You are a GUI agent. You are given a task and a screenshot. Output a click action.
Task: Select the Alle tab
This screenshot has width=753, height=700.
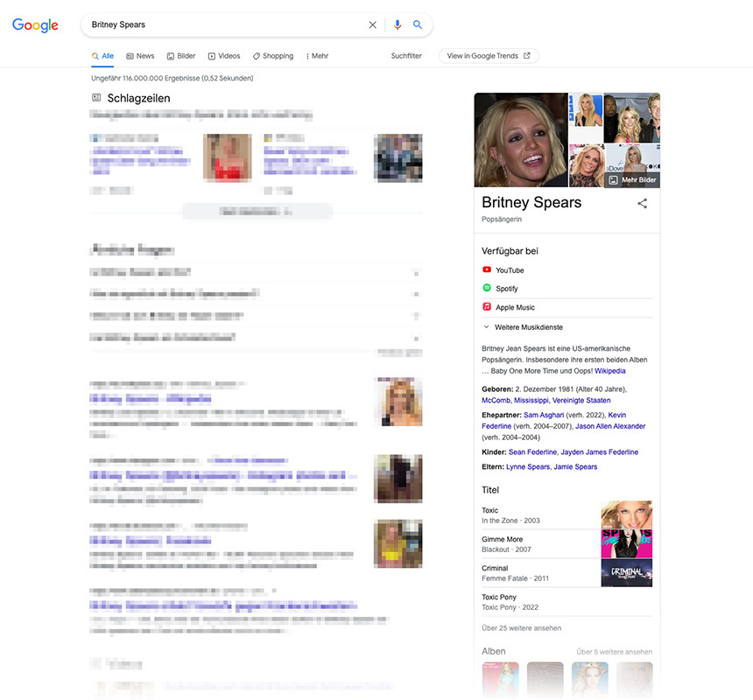tap(102, 56)
